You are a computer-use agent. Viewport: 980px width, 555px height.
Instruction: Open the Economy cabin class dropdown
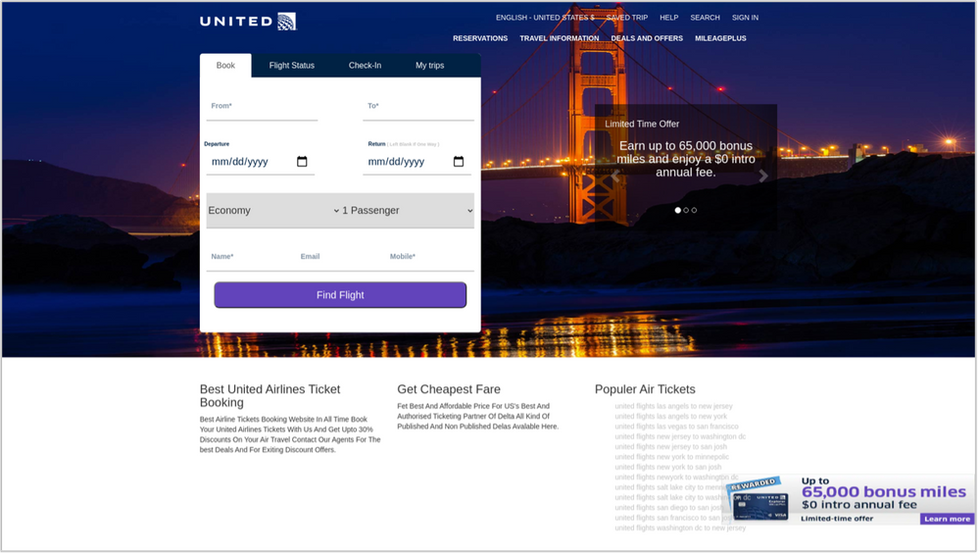(x=273, y=211)
